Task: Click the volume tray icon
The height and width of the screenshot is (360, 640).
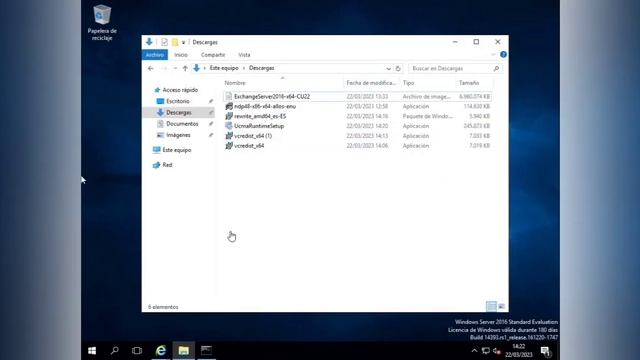Action: (x=496, y=351)
